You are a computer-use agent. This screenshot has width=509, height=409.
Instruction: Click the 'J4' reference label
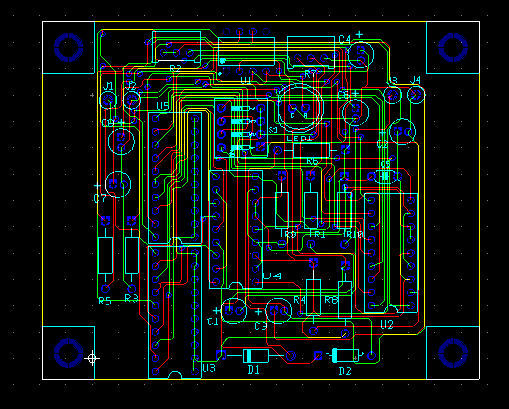tap(415, 80)
